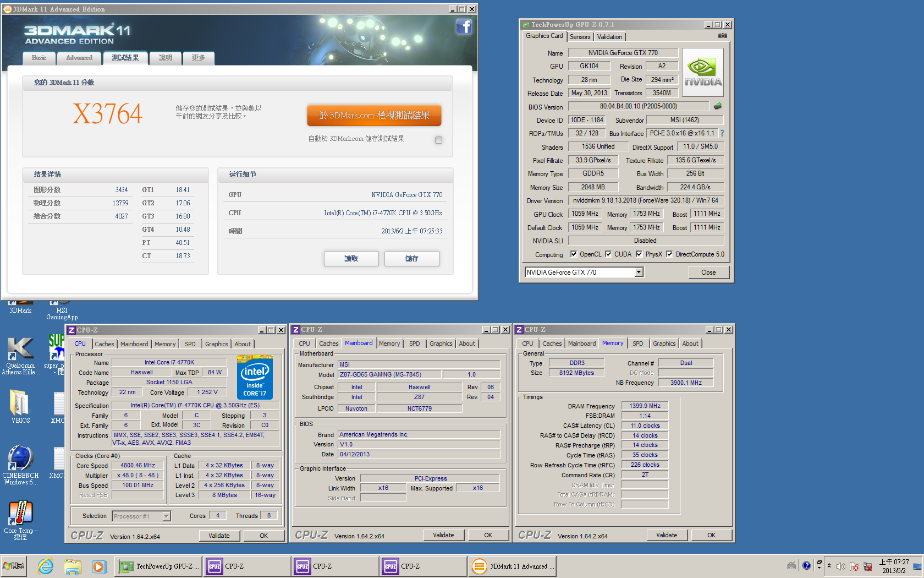924x578 pixels.
Task: Click the DRAM Frequency 1399.9 MHz field
Action: coord(645,406)
